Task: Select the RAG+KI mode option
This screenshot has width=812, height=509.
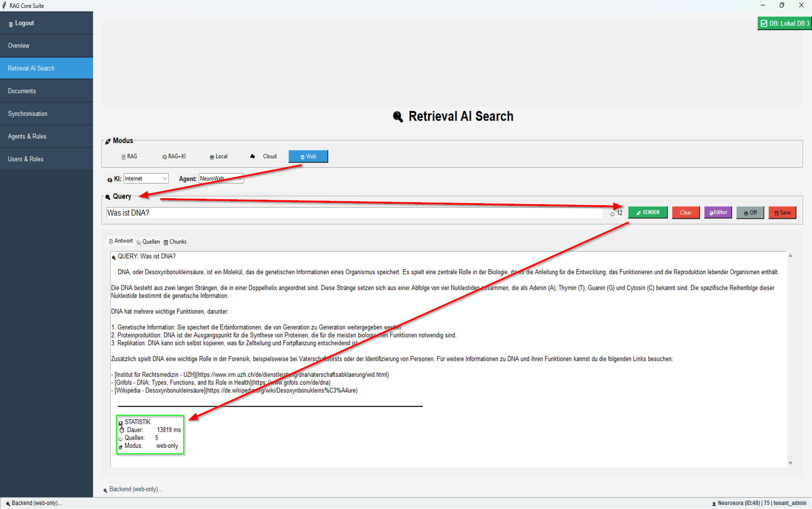Action: point(174,157)
